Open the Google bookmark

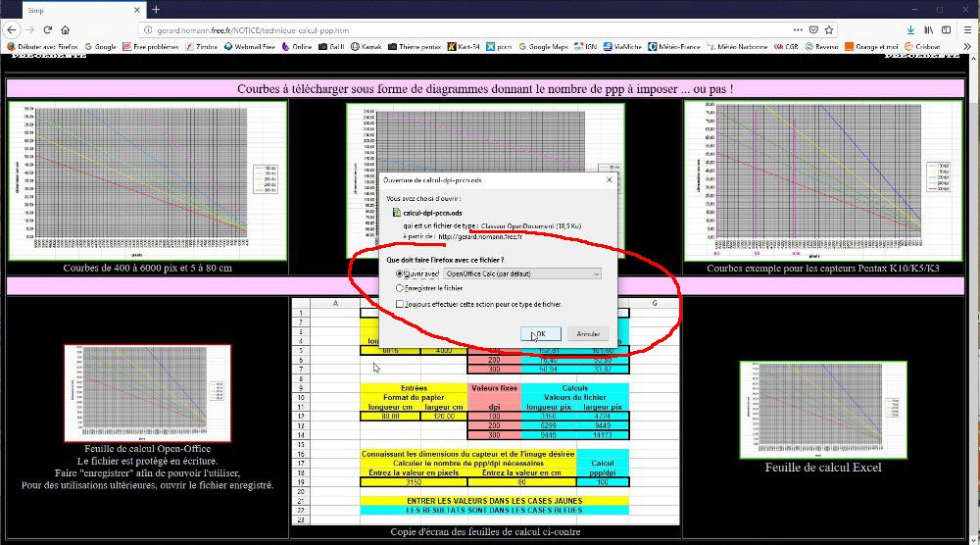[101, 46]
